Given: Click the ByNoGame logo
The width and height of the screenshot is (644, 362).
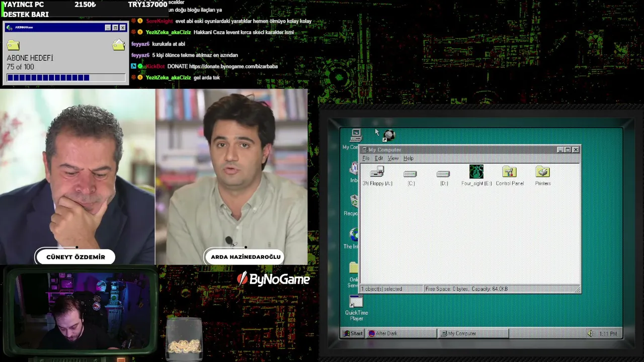Looking at the screenshot, I should point(273,280).
